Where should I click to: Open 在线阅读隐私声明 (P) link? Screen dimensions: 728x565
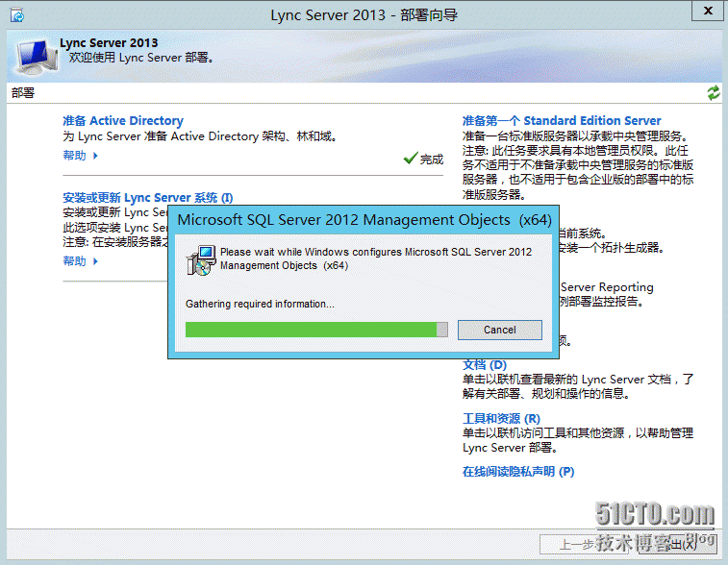coord(518,472)
